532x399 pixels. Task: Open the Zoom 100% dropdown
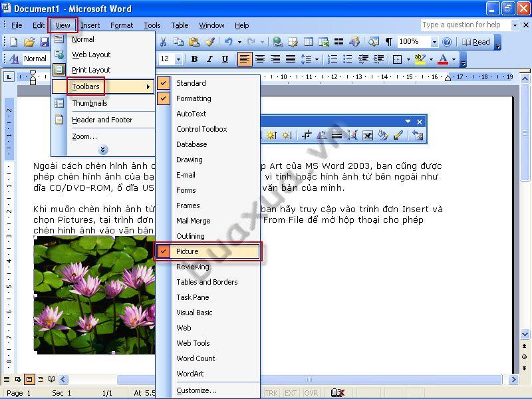(x=434, y=42)
